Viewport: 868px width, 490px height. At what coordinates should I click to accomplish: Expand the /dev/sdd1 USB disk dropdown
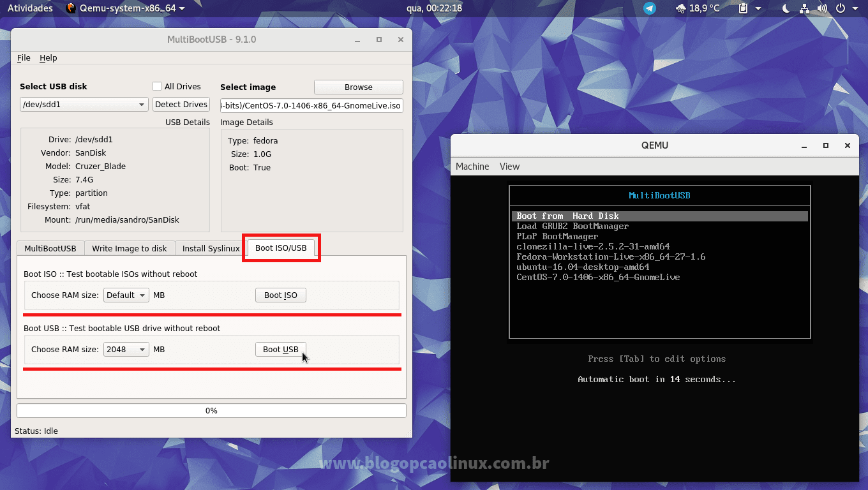tap(84, 104)
